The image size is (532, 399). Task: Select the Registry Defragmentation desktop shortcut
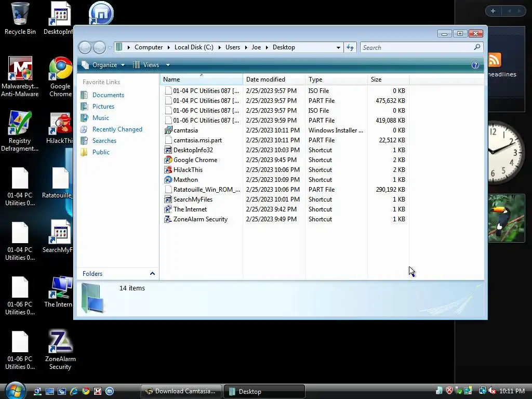pyautogui.click(x=20, y=131)
